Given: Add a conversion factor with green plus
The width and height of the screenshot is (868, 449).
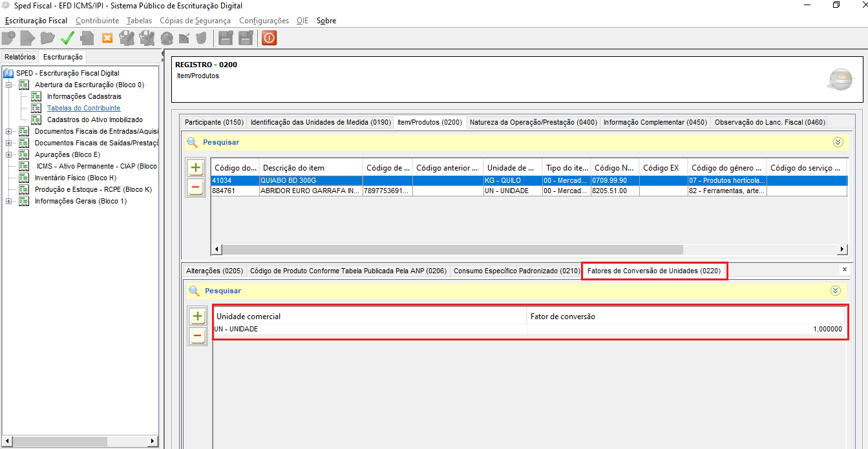Looking at the screenshot, I should click(198, 317).
